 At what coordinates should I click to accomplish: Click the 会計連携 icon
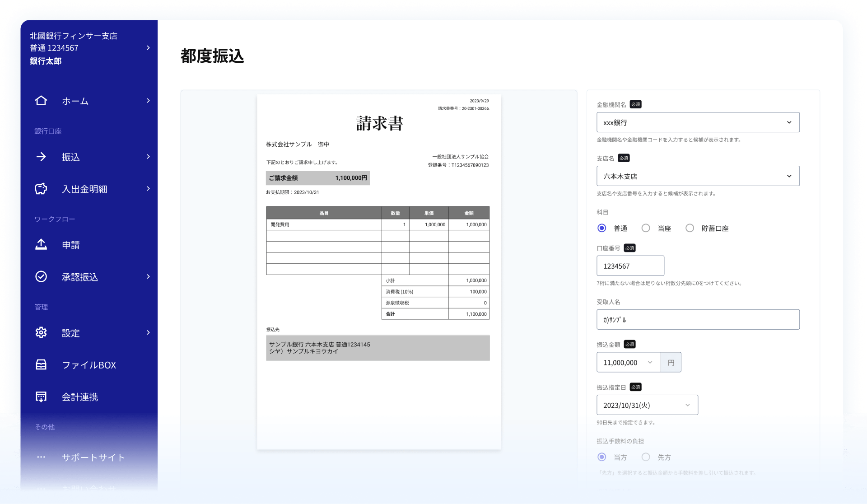pyautogui.click(x=41, y=397)
